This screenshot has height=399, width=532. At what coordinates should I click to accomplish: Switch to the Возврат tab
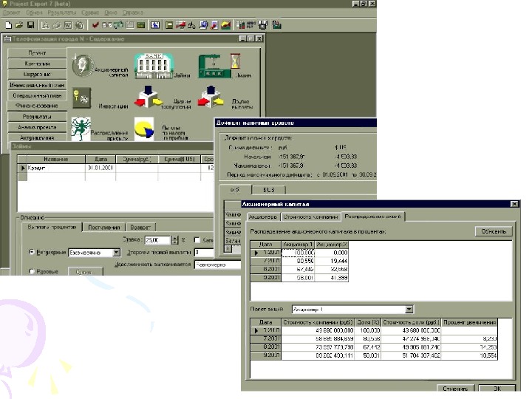pyautogui.click(x=140, y=228)
